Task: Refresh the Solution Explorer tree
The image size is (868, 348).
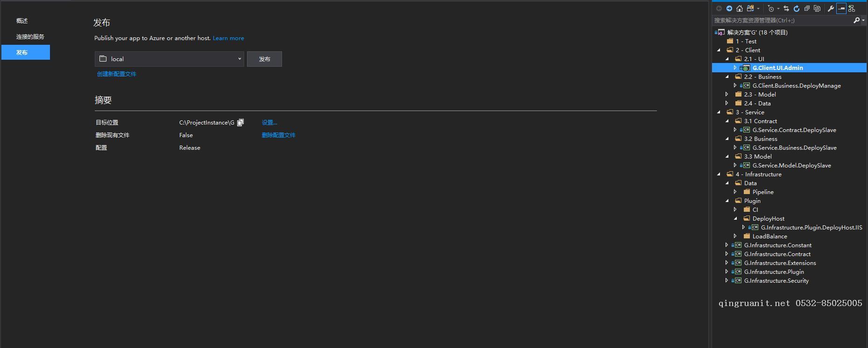Action: pos(797,8)
